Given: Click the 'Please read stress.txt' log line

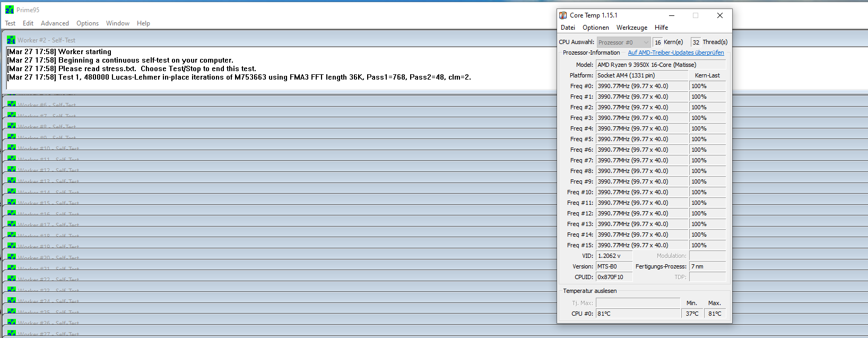Looking at the screenshot, I should click(x=132, y=68).
